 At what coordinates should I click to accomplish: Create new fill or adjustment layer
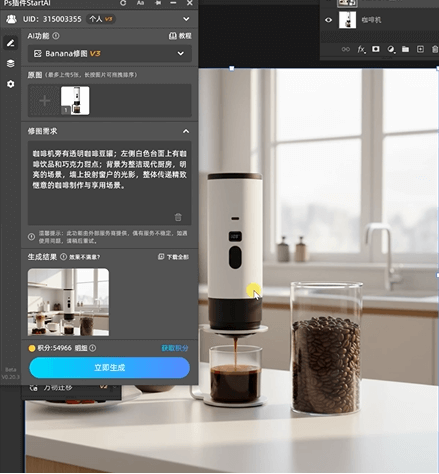pyautogui.click(x=391, y=49)
